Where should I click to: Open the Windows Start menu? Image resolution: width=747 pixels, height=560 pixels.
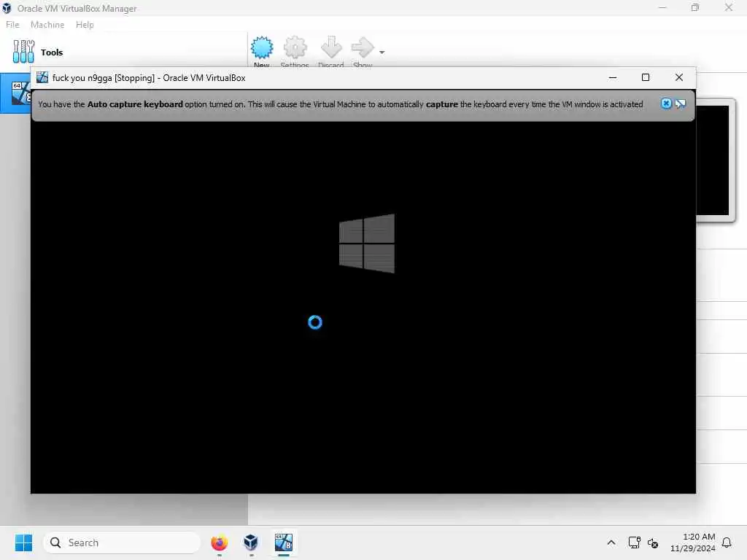[23, 542]
